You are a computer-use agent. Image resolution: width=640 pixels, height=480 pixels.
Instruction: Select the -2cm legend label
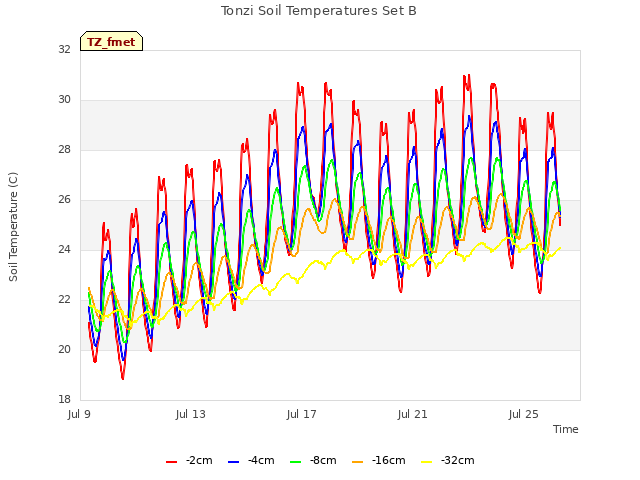(199, 460)
